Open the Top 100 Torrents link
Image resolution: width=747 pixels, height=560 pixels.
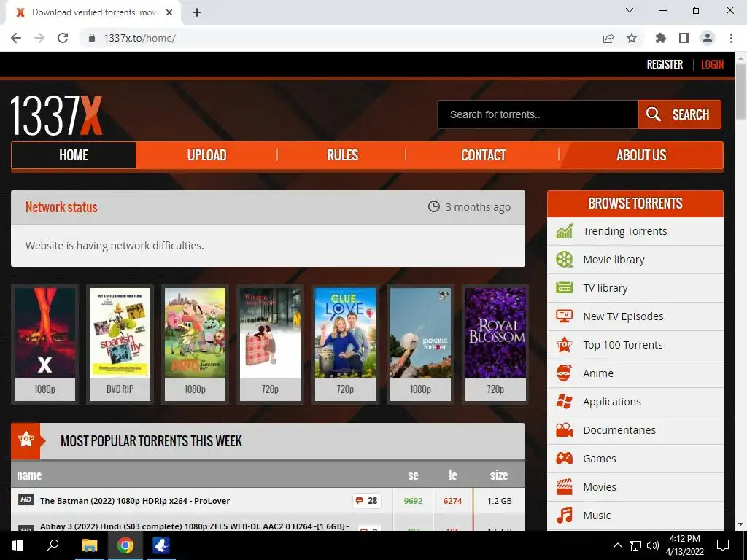[623, 345]
